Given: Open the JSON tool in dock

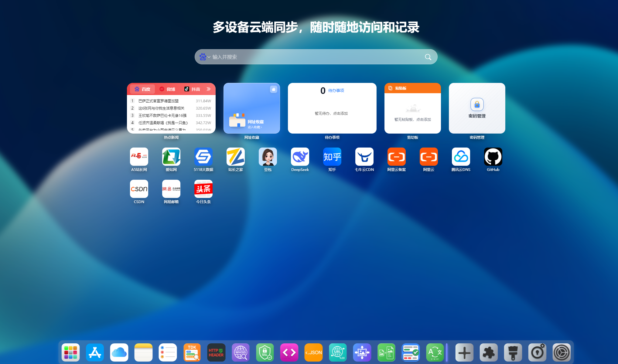Looking at the screenshot, I should 313,352.
